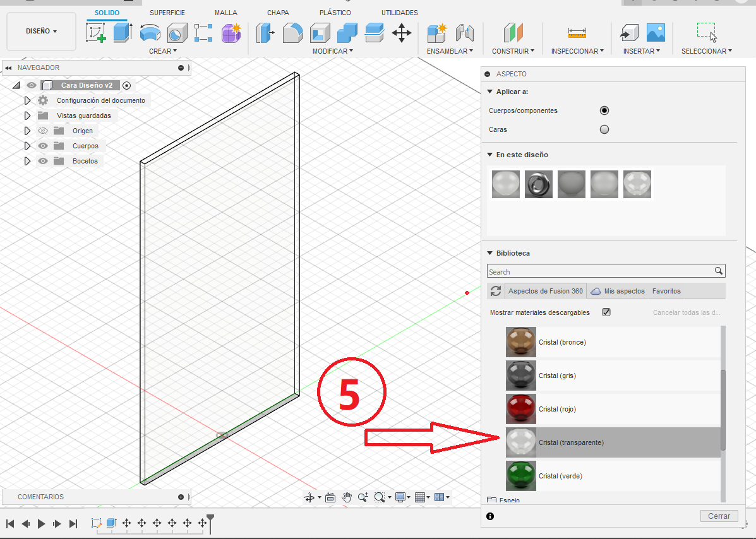Expand Configuración del documento node
Viewport: 756px width, 539px height.
point(27,100)
